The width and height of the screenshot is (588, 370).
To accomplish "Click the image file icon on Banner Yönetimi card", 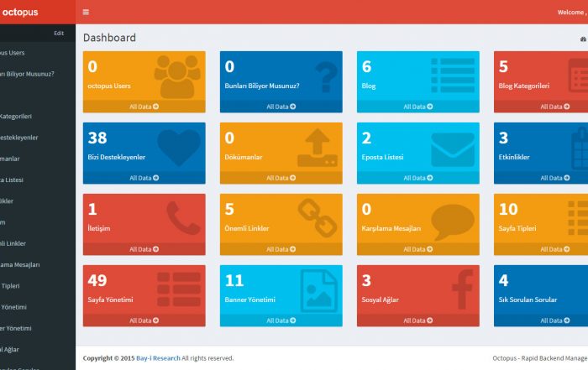I will (x=318, y=289).
